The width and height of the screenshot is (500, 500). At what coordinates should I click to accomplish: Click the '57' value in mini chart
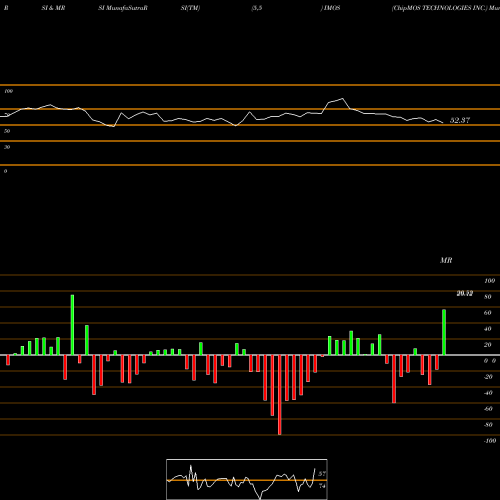coord(322,474)
